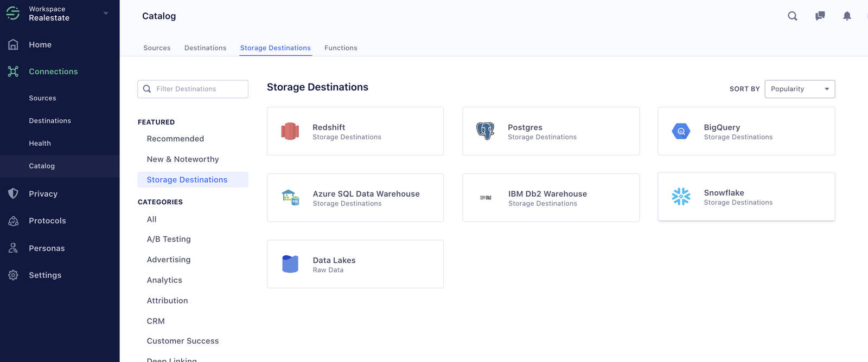Open Protocols section label
The width and height of the screenshot is (868, 362).
click(x=47, y=221)
